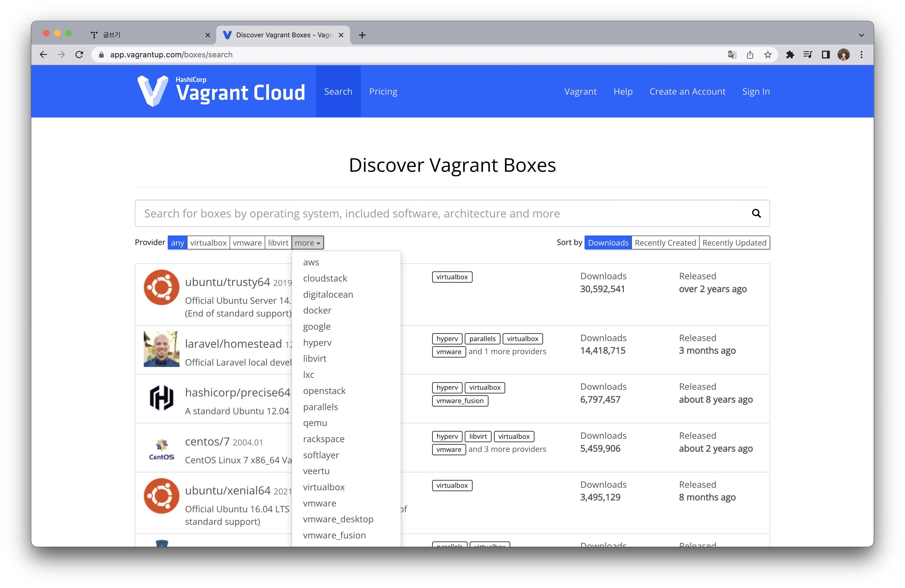The width and height of the screenshot is (905, 588).
Task: Open the tab search chevron
Action: pyautogui.click(x=861, y=35)
